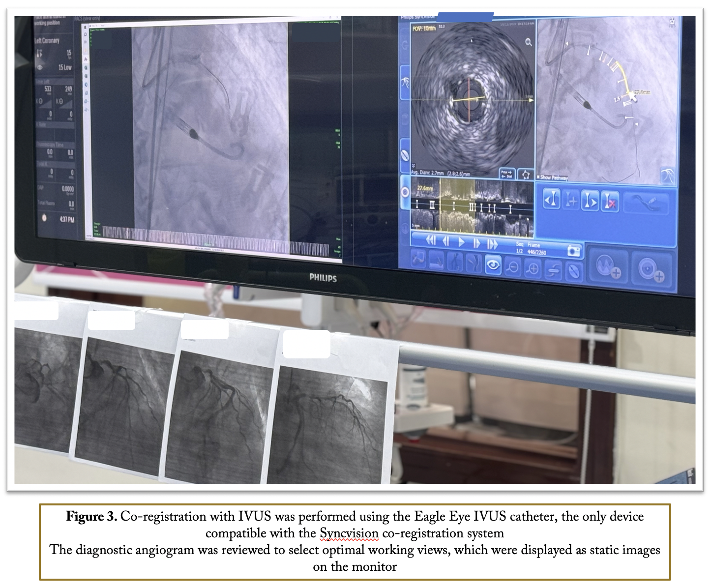Screen dimensions: 712x588
Task: Step forward one frame
Action: (x=476, y=243)
